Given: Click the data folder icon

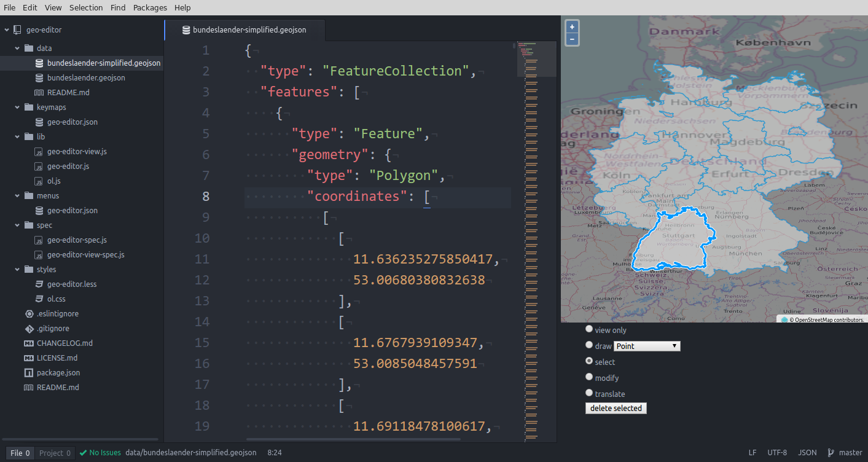Looking at the screenshot, I should [29, 48].
